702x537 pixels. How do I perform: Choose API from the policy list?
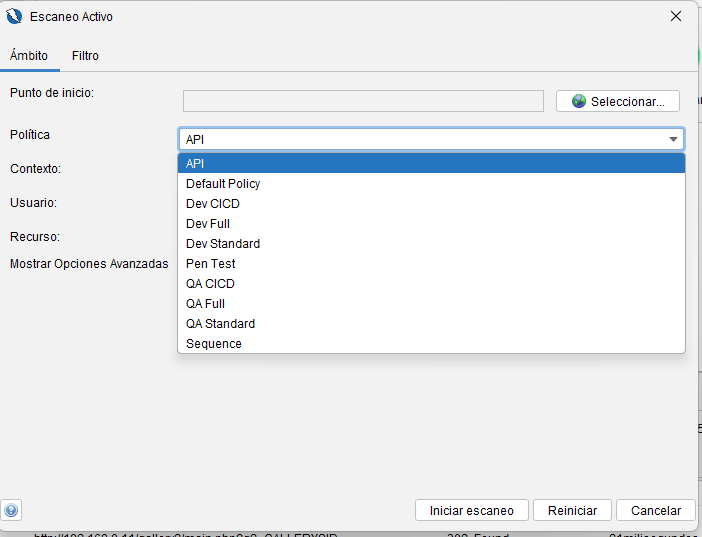click(x=430, y=164)
